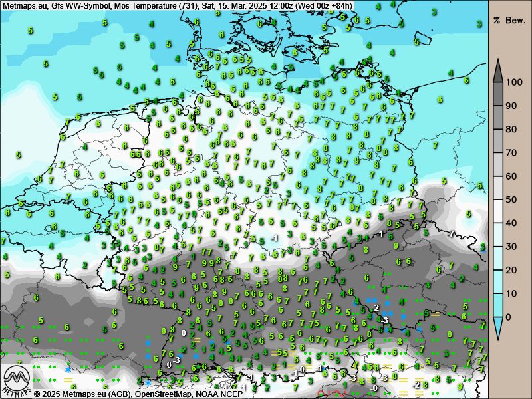Select the legend swatch between 0 and 10
Image resolution: width=532 pixels, height=399 pixels.
pos(498,305)
